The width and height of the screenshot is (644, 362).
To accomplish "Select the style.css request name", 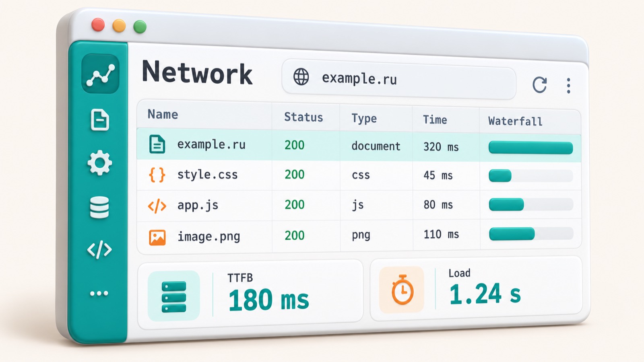I will [x=207, y=175].
